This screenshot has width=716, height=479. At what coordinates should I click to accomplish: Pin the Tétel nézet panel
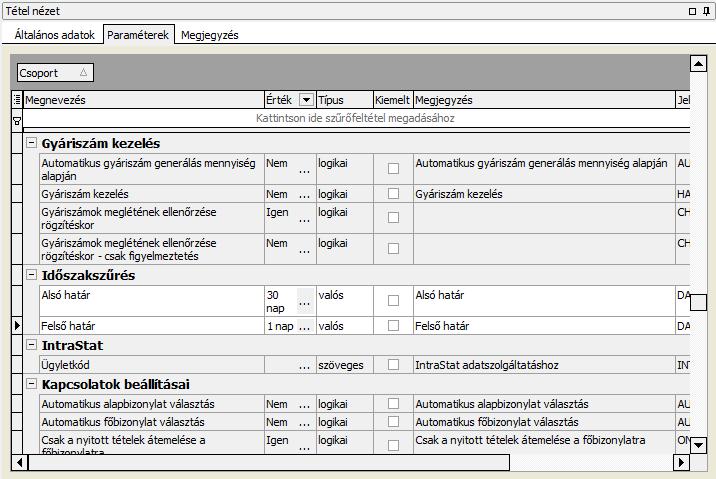click(x=706, y=11)
